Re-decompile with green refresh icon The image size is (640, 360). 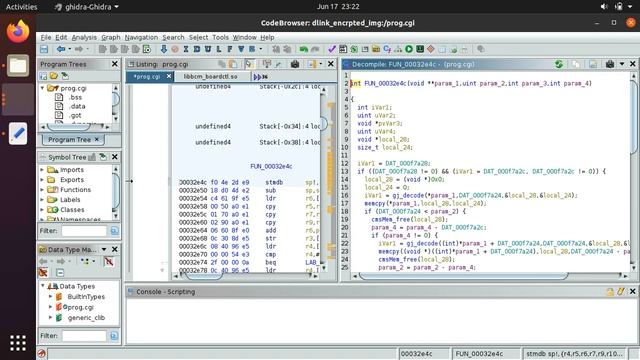[559, 64]
